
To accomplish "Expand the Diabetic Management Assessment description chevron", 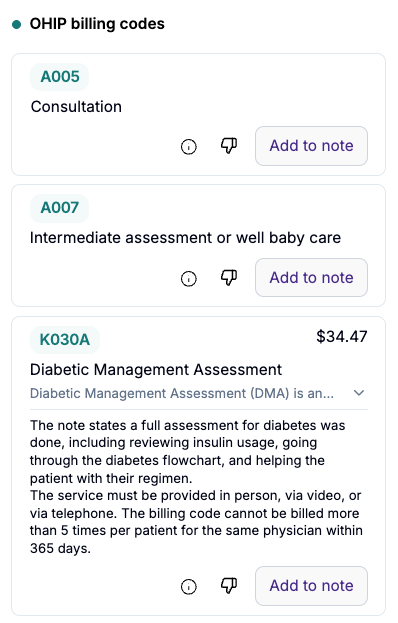I will [359, 393].
